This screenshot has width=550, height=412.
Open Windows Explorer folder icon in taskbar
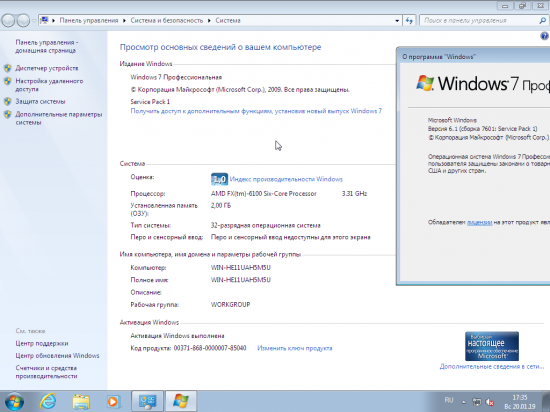coord(81,401)
